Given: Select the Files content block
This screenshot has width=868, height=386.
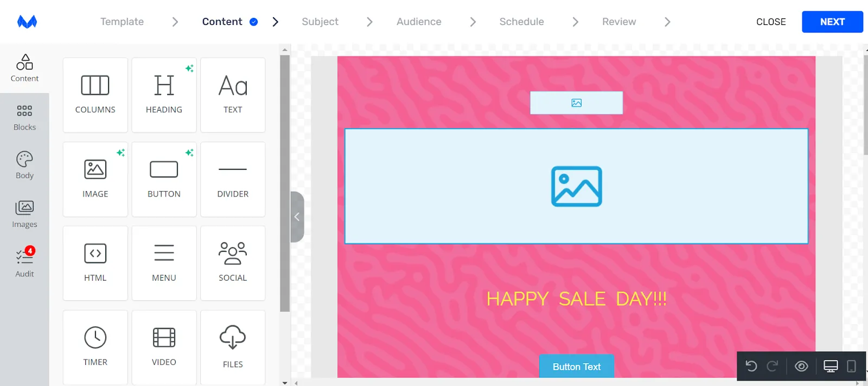Looking at the screenshot, I should tap(233, 347).
